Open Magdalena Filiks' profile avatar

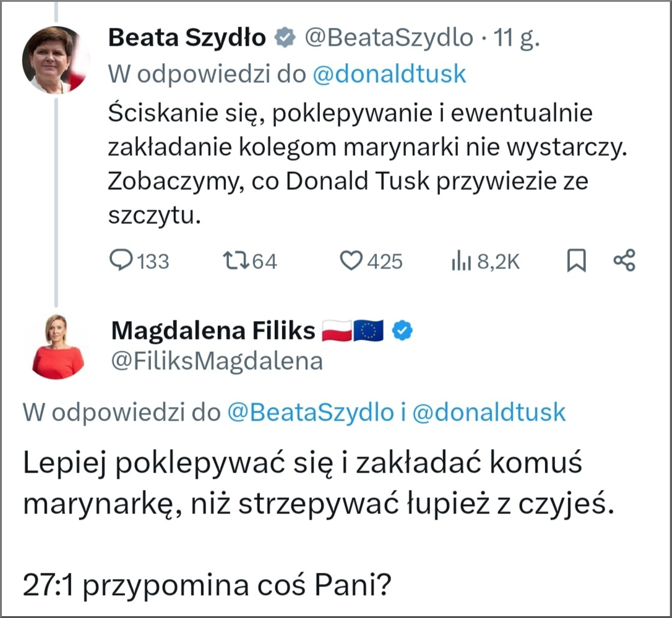point(58,346)
